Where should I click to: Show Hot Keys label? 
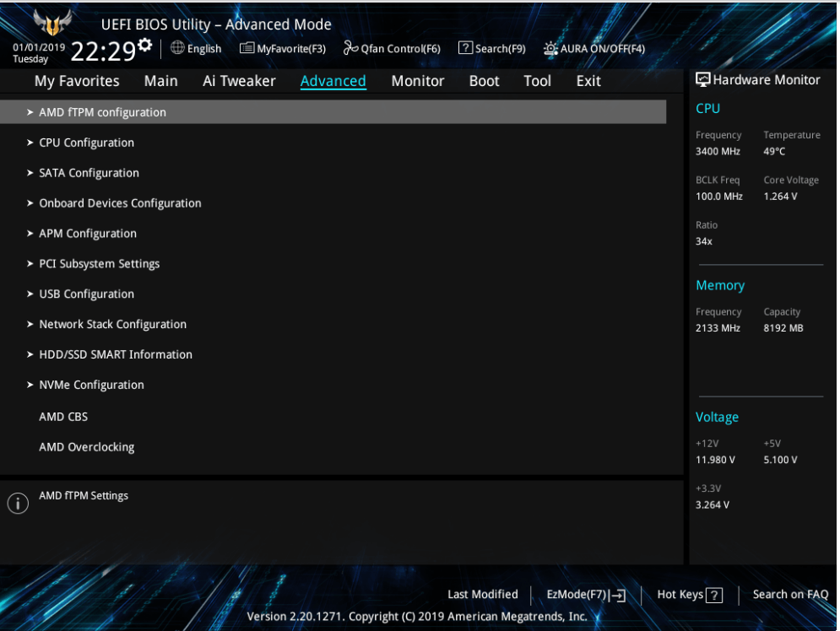680,595
